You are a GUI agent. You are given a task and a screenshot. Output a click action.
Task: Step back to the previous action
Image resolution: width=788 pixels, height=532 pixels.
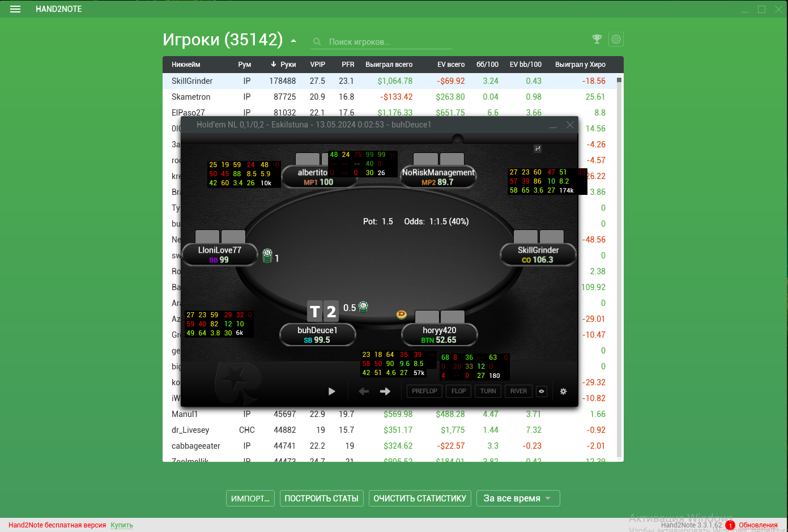pyautogui.click(x=364, y=391)
